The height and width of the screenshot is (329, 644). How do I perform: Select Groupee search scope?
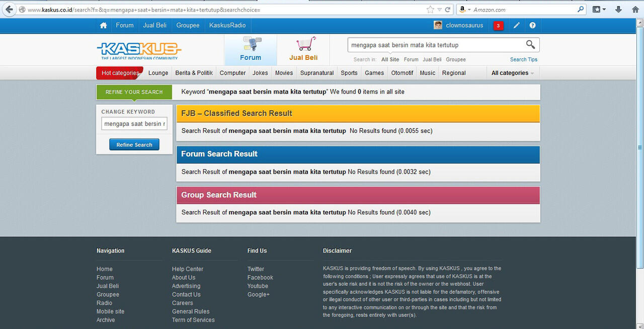[x=456, y=59]
